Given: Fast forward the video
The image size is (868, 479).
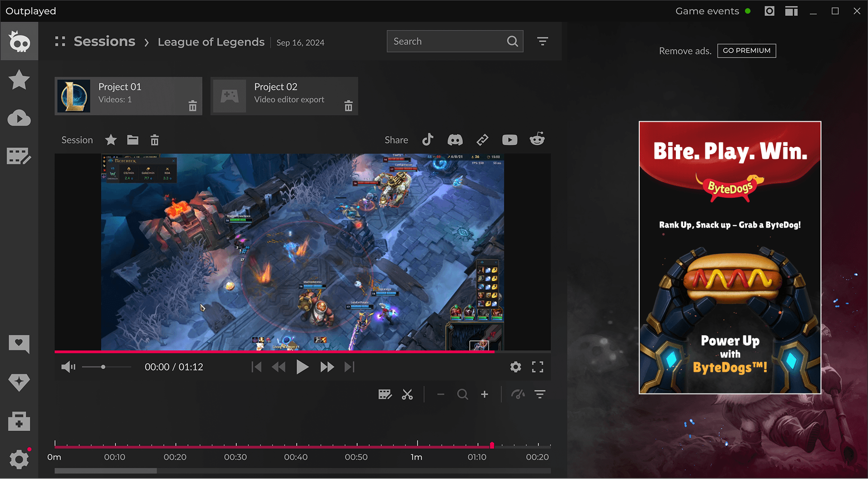Looking at the screenshot, I should (x=327, y=367).
